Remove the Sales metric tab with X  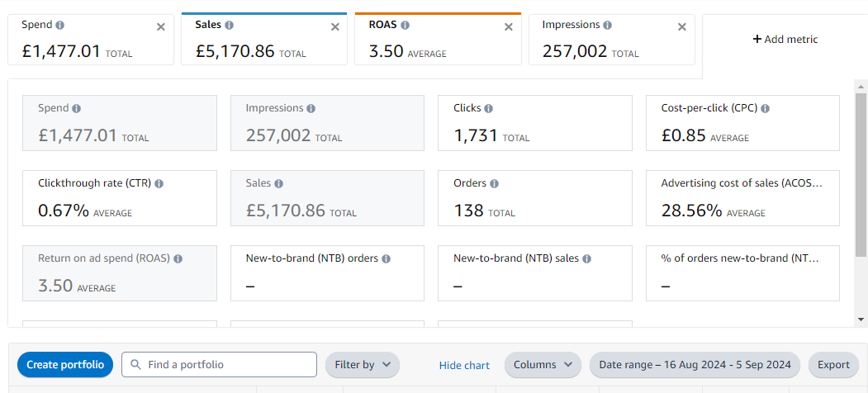pos(335,27)
